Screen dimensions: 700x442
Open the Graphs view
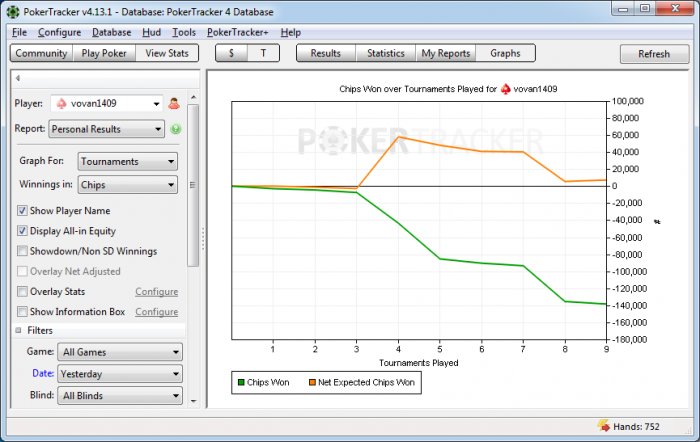[x=505, y=53]
